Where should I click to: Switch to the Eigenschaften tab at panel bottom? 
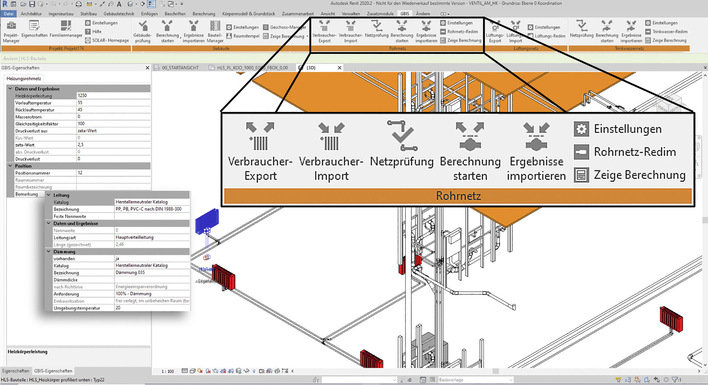pyautogui.click(x=16, y=371)
